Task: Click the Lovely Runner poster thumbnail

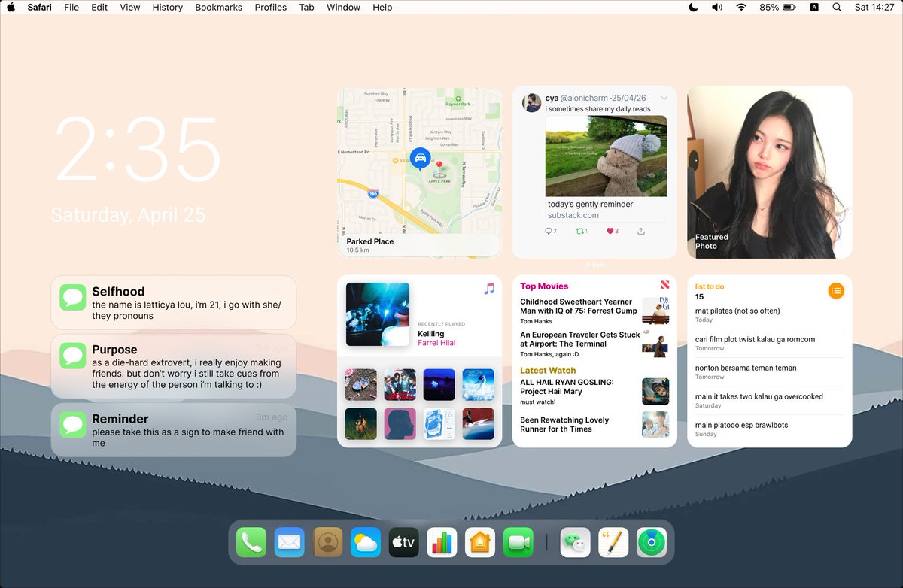Action: [x=655, y=425]
